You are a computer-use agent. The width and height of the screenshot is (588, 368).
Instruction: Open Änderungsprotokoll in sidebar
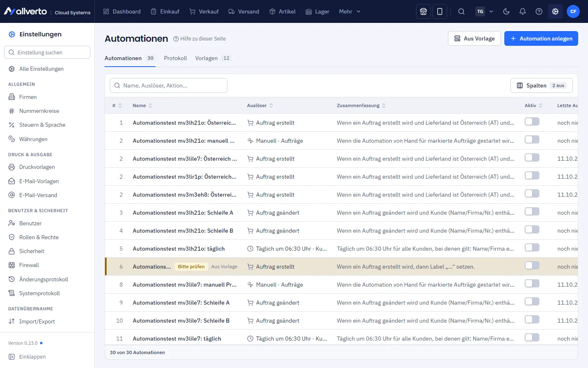pyautogui.click(x=47, y=279)
